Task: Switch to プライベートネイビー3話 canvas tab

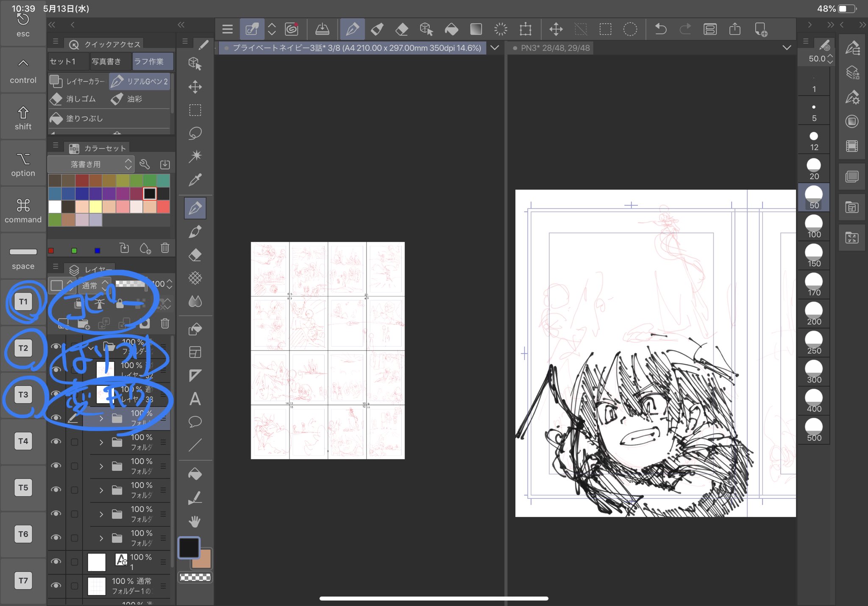Action: pos(352,48)
